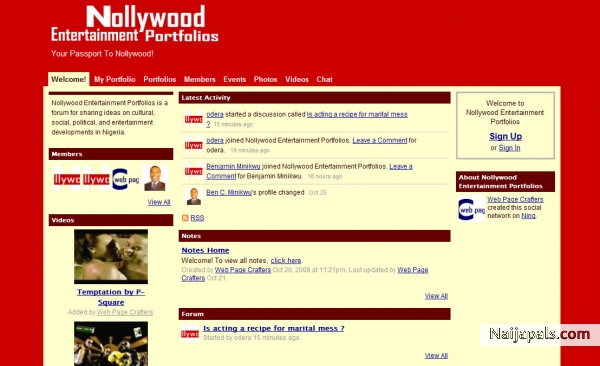The image size is (600, 366).
Task: Click the forum post avatar icon
Action: (190, 333)
